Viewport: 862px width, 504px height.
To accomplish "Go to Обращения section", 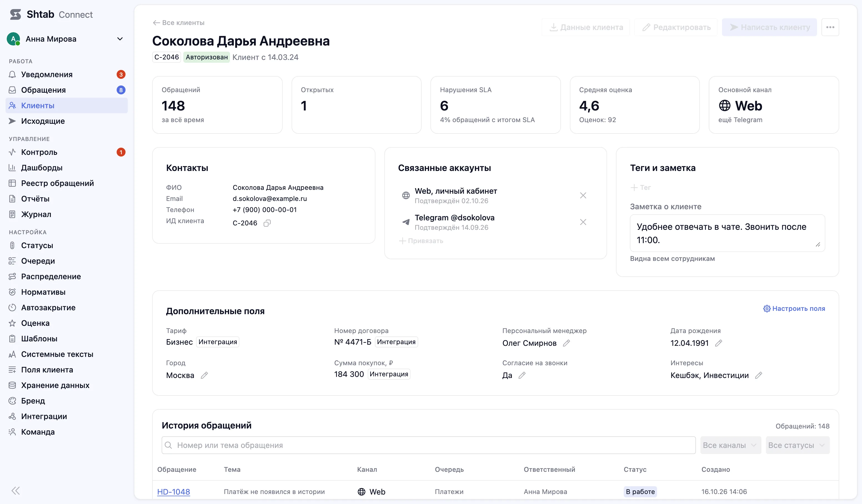I will (x=67, y=90).
